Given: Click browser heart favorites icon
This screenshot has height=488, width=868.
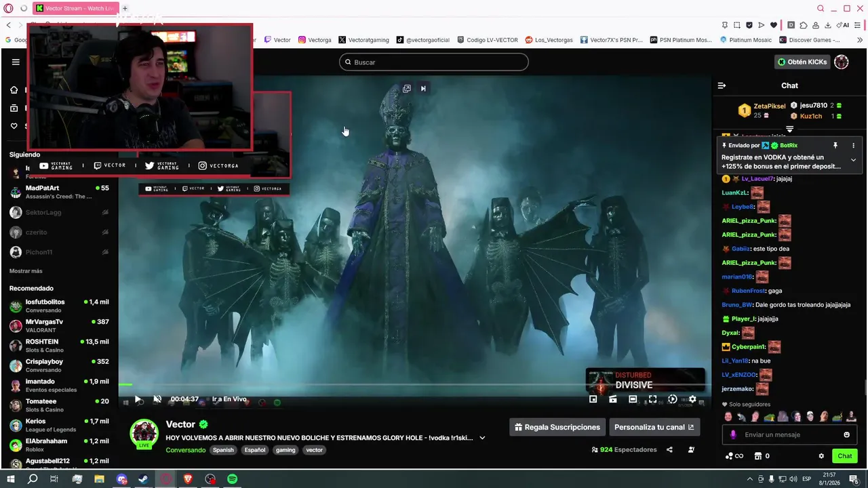Looking at the screenshot, I should (774, 25).
